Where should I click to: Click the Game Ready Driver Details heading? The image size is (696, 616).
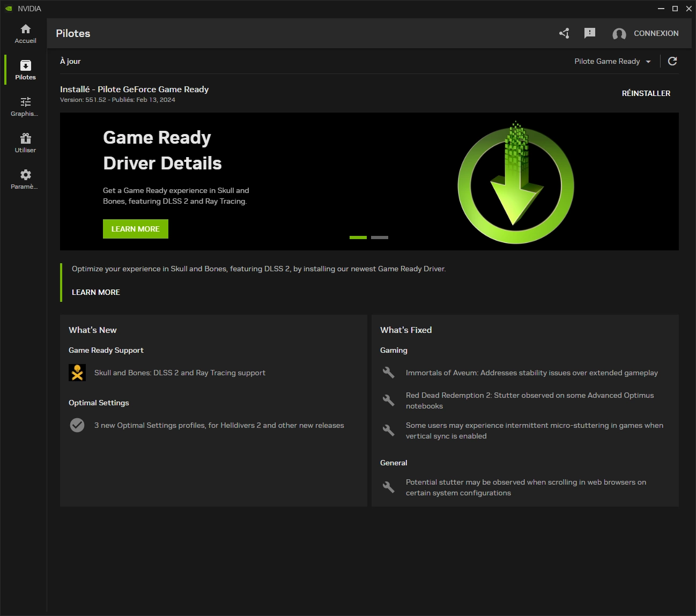162,150
